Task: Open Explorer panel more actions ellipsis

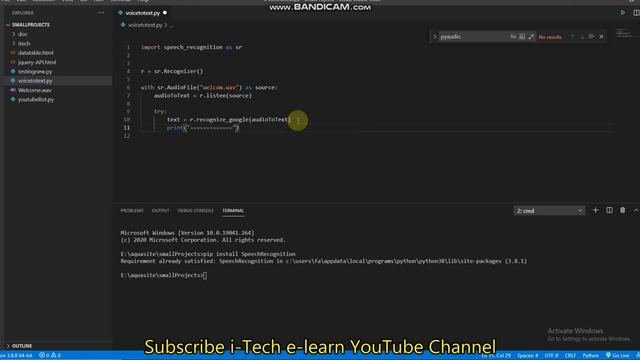Action: (x=101, y=13)
